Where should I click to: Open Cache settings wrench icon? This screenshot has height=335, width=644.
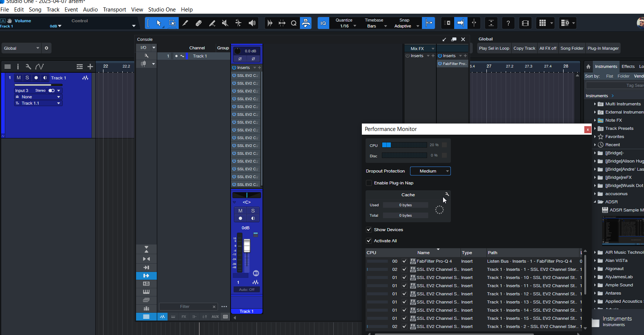447,194
